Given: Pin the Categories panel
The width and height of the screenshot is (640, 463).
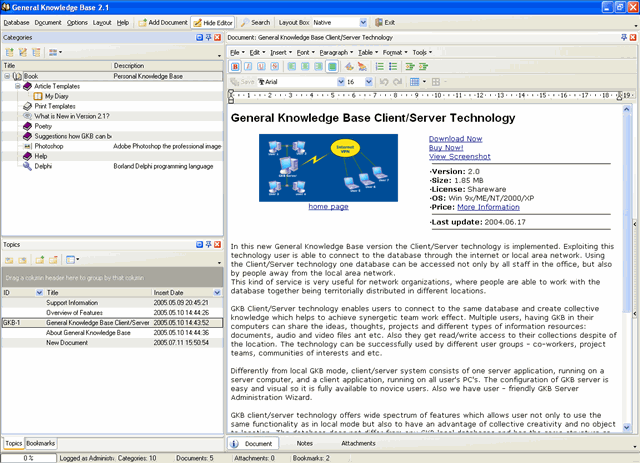Looking at the screenshot, I should pyautogui.click(x=209, y=38).
